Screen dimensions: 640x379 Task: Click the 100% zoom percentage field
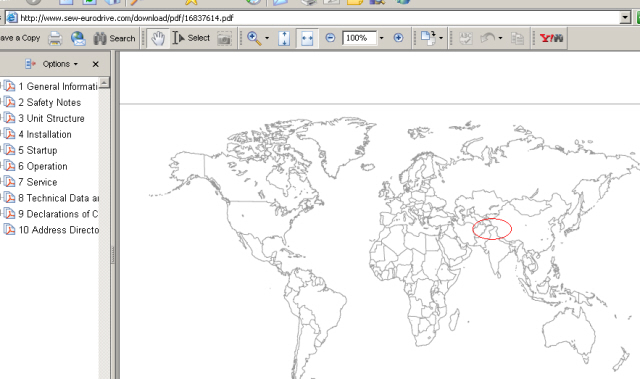(x=359, y=38)
